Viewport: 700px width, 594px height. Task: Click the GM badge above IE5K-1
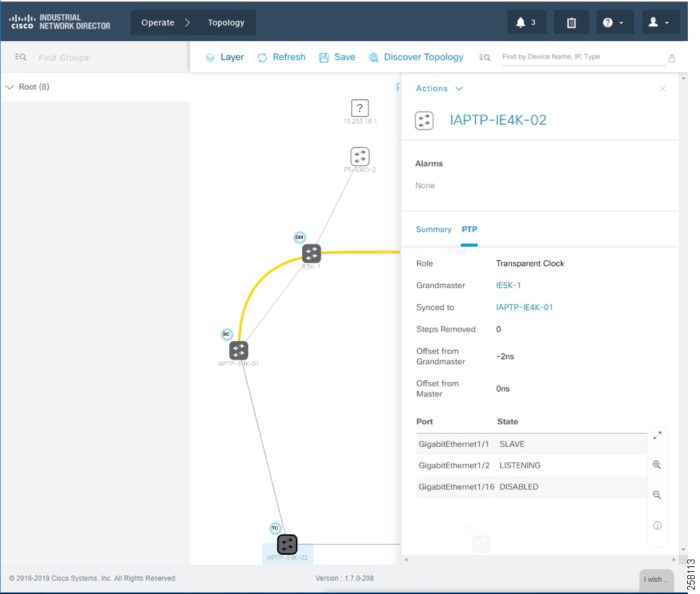point(299,237)
